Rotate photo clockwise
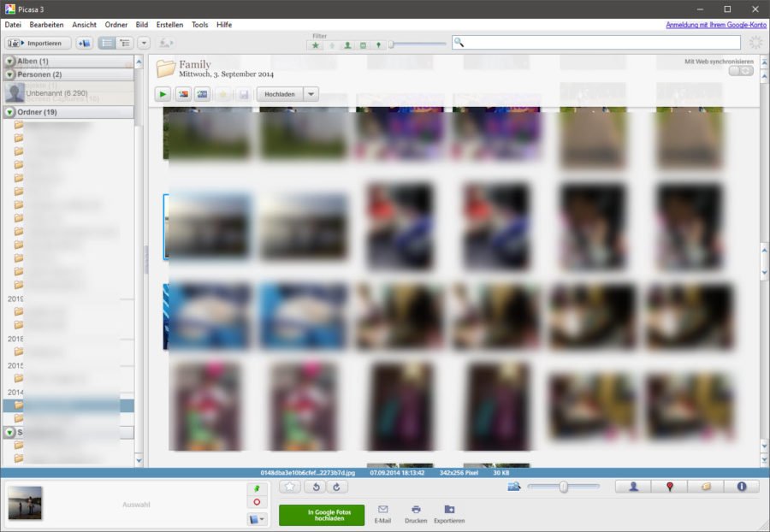The width and height of the screenshot is (770, 532). 337,487
